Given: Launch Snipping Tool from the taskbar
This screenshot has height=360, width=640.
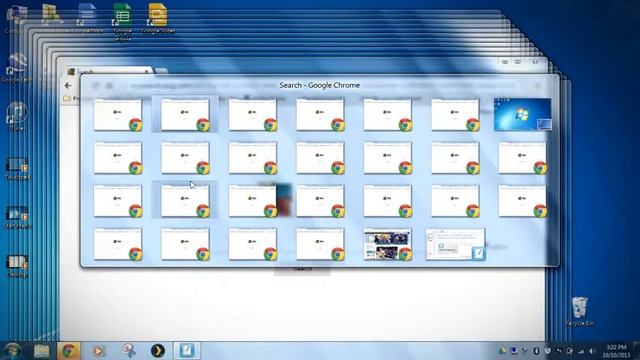Looking at the screenshot, I should point(129,351).
